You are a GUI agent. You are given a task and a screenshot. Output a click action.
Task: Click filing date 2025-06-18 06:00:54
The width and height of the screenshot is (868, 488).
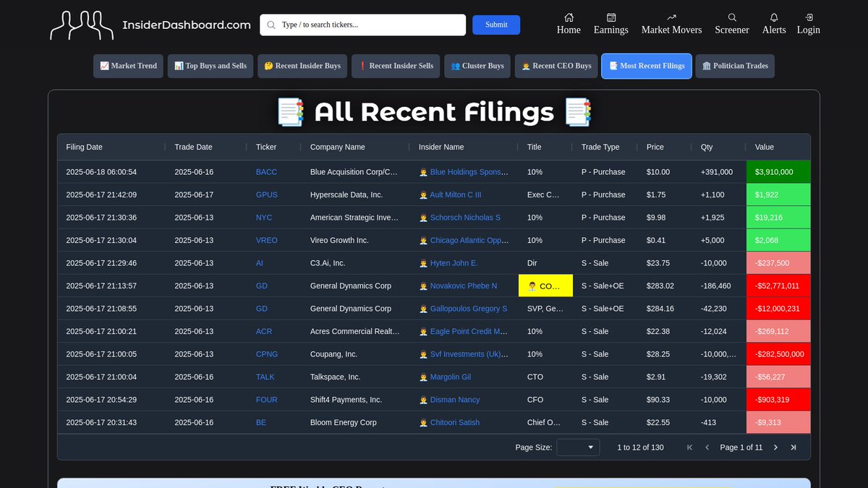101,172
